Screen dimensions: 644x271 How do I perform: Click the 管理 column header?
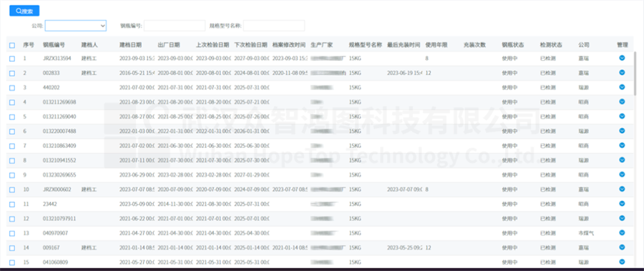click(623, 45)
